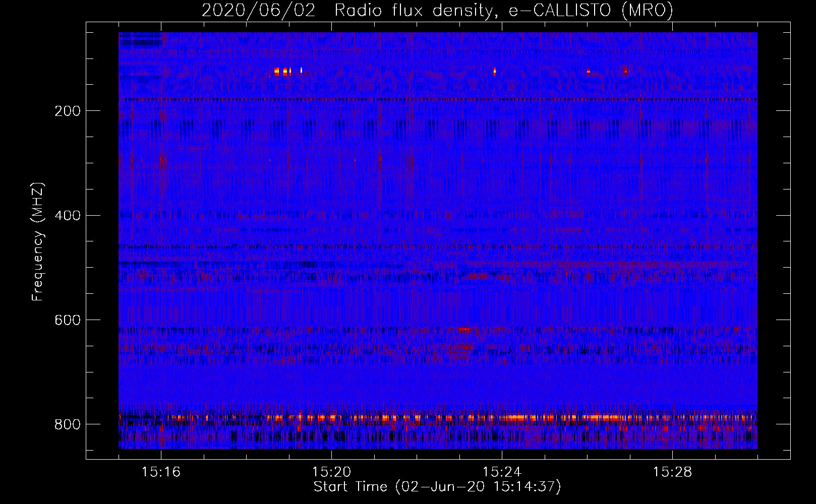Screen dimensions: 816x504
Task: Click the 400 frequency tick label
Action: (67, 216)
